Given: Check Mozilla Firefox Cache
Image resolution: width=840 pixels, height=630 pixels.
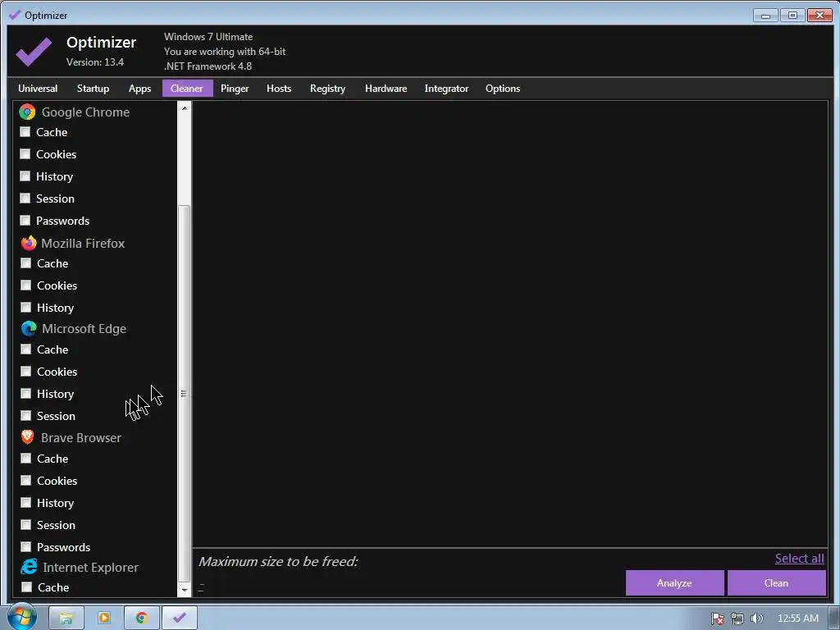Looking at the screenshot, I should (25, 263).
